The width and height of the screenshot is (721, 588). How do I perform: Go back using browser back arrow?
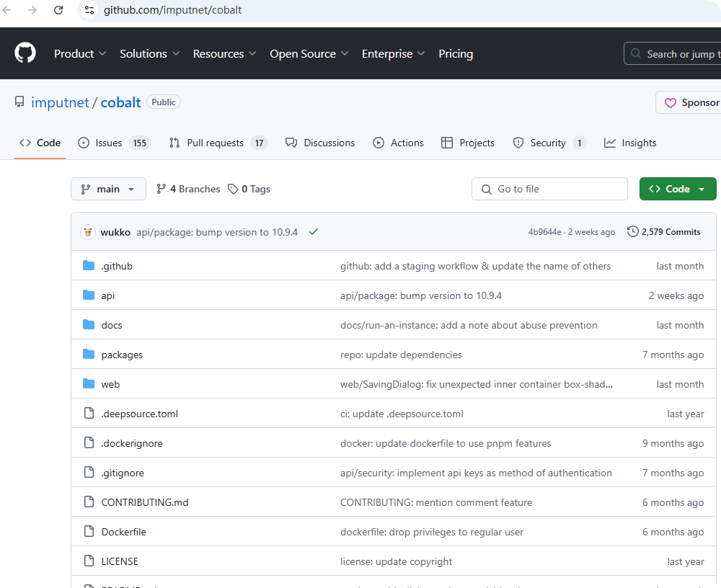[7, 10]
